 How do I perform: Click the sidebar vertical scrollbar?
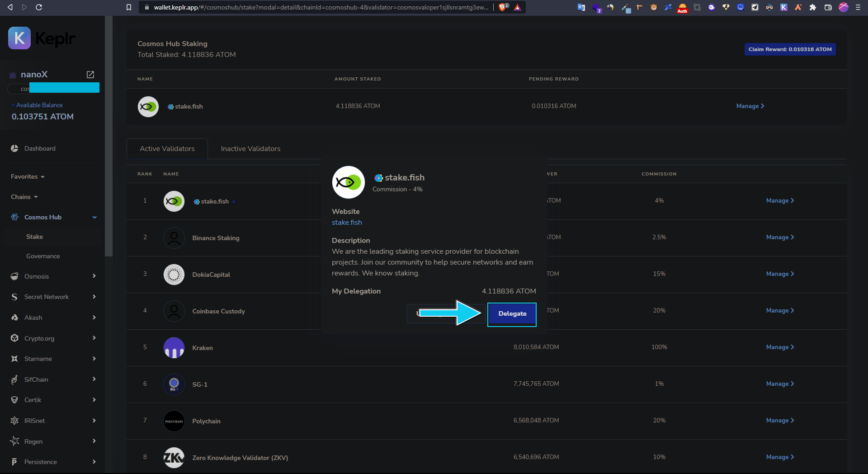(x=108, y=136)
